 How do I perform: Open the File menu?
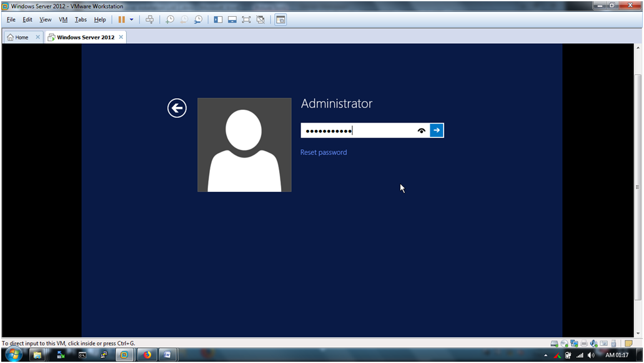pos(11,20)
